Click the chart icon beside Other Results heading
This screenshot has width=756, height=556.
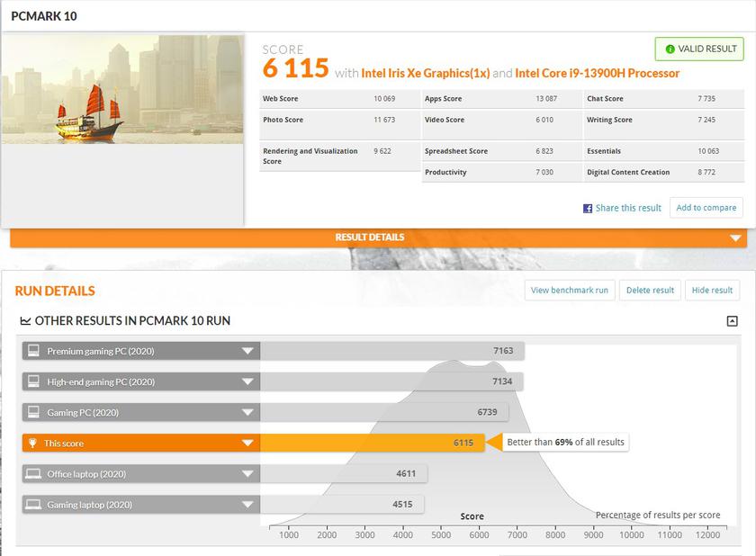click(25, 321)
